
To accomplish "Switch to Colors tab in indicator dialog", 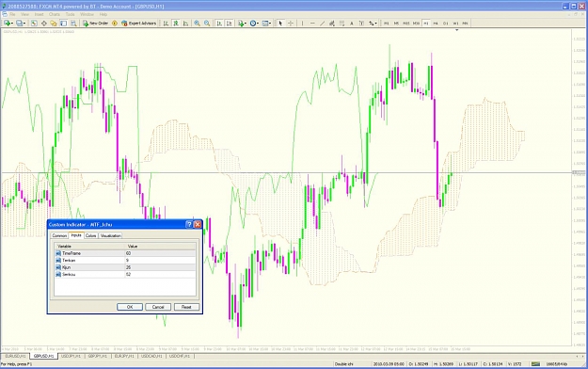I will (90, 235).
